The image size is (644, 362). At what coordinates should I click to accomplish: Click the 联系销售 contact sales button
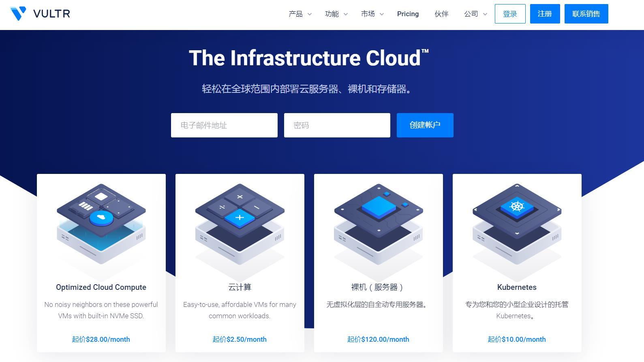[586, 14]
